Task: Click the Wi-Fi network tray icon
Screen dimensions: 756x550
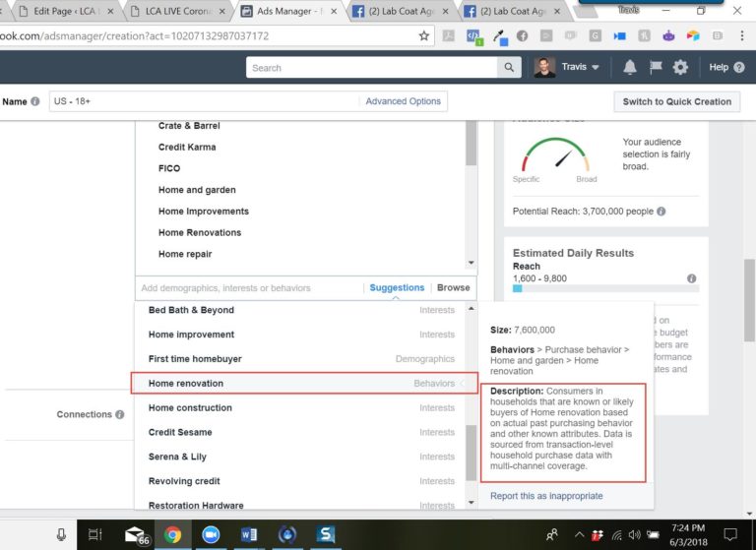Action: coord(616,535)
